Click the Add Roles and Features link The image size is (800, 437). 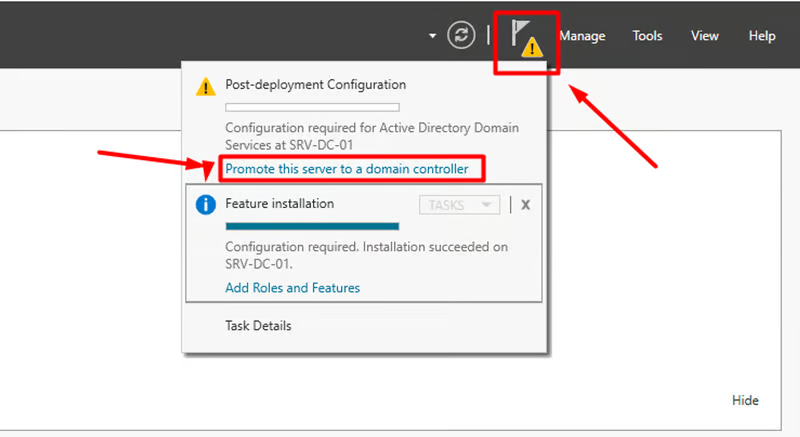[x=292, y=288]
